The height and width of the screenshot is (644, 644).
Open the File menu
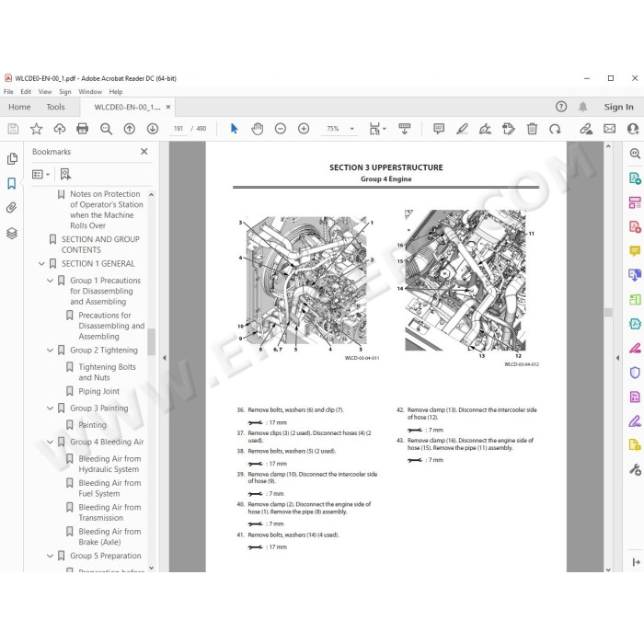[8, 92]
